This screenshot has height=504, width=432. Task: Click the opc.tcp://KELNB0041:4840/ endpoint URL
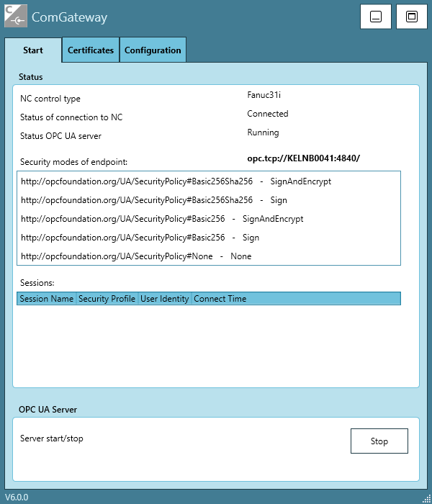(303, 158)
